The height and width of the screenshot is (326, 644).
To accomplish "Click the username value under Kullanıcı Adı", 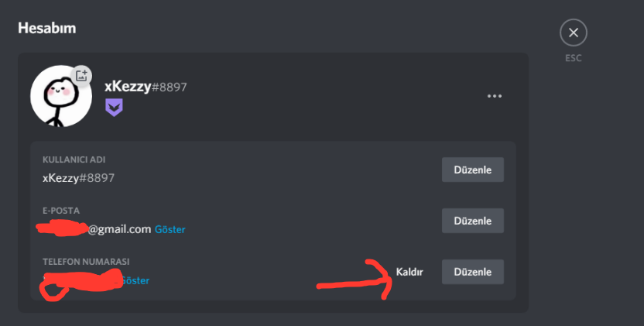I will tap(78, 177).
